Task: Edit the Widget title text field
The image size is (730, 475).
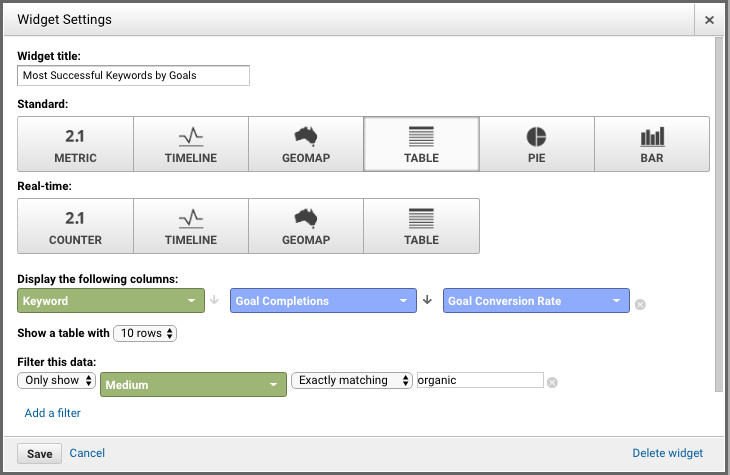Action: (134, 75)
